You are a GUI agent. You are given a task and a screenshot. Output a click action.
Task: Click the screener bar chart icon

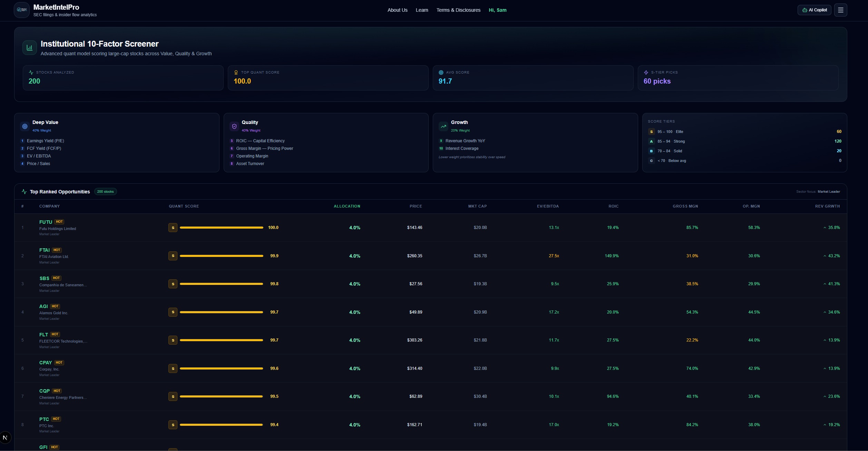30,48
